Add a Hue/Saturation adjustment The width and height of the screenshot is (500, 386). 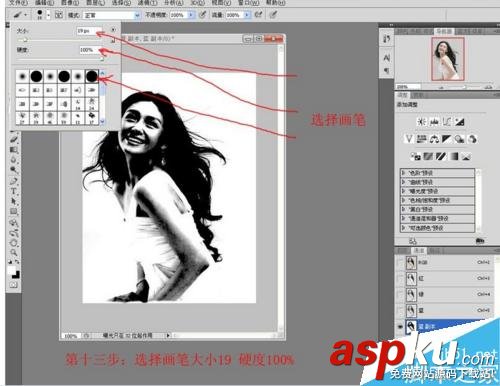click(421, 139)
